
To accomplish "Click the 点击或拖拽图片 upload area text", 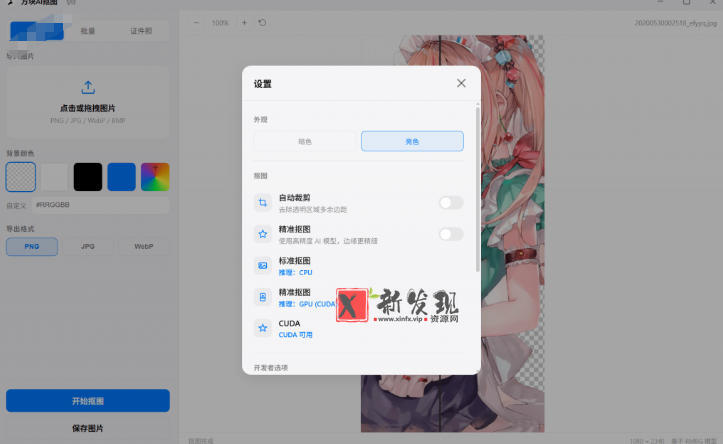I will [x=88, y=108].
